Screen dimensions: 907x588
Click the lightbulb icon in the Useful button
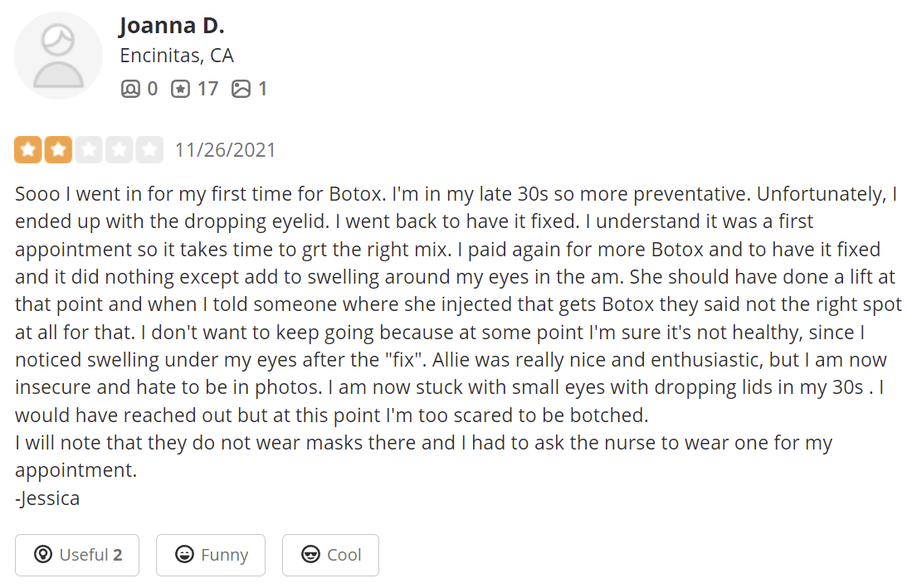[43, 555]
